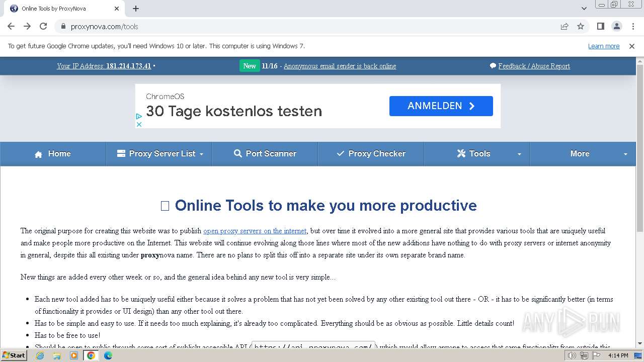Expand the Proxy Server List dropdown arrow
Viewport: 644px width, 362px height.
pyautogui.click(x=201, y=154)
